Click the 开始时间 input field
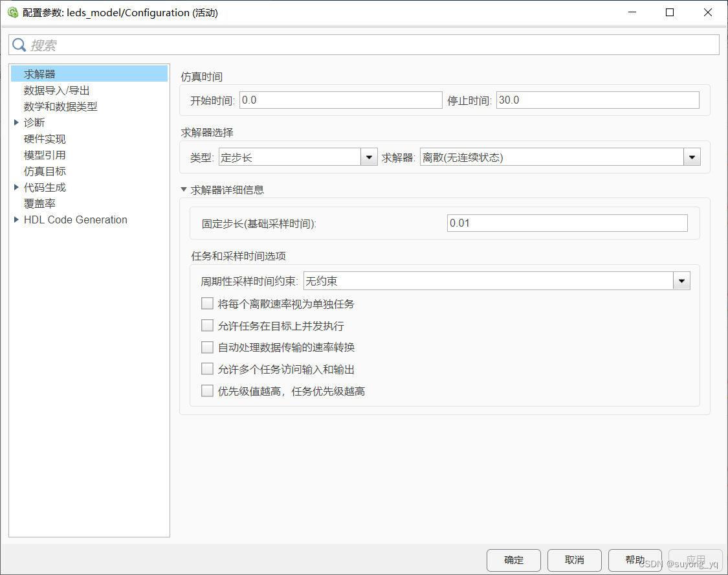 pos(341,100)
